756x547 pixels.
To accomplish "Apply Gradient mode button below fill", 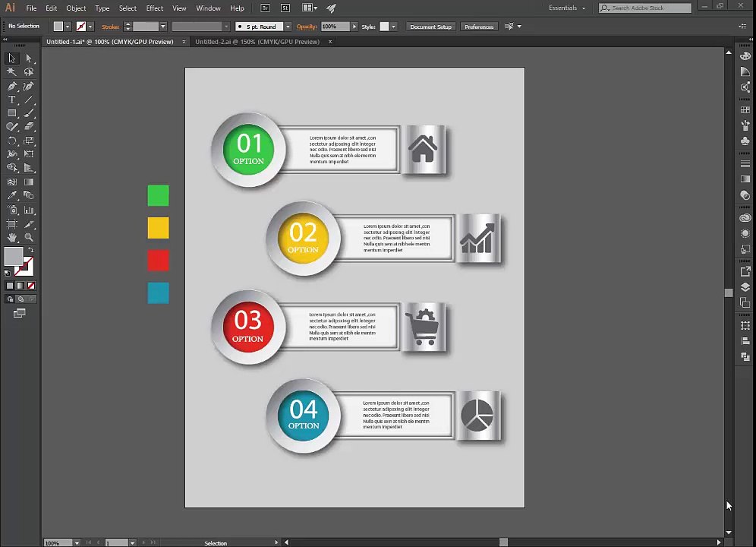I will [20, 286].
